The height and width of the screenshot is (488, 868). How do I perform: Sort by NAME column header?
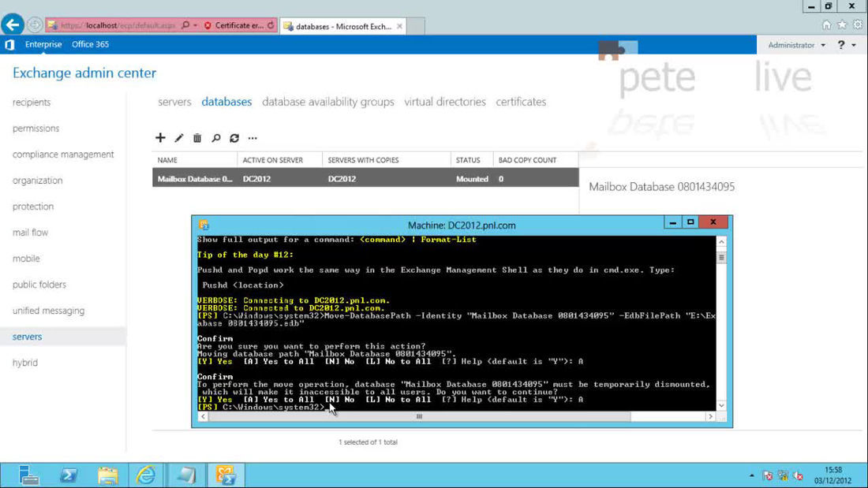tap(195, 160)
